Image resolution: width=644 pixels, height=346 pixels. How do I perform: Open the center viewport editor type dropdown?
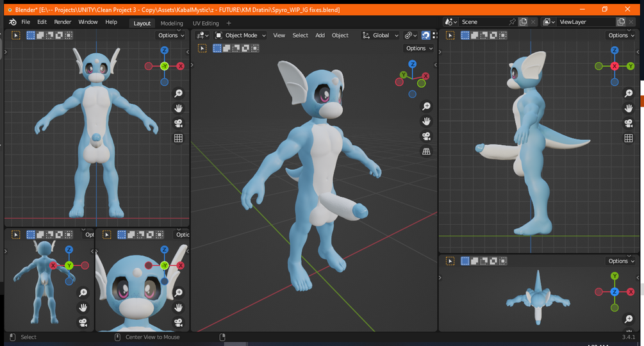(202, 35)
